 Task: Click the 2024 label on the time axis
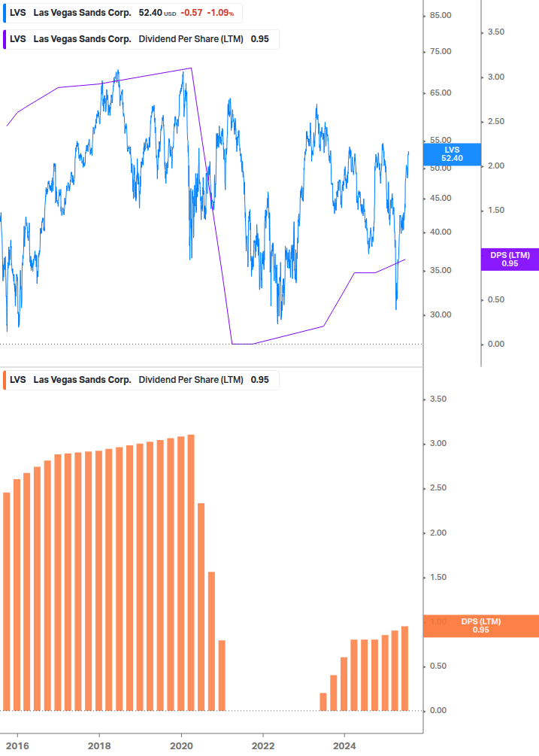[x=344, y=746]
